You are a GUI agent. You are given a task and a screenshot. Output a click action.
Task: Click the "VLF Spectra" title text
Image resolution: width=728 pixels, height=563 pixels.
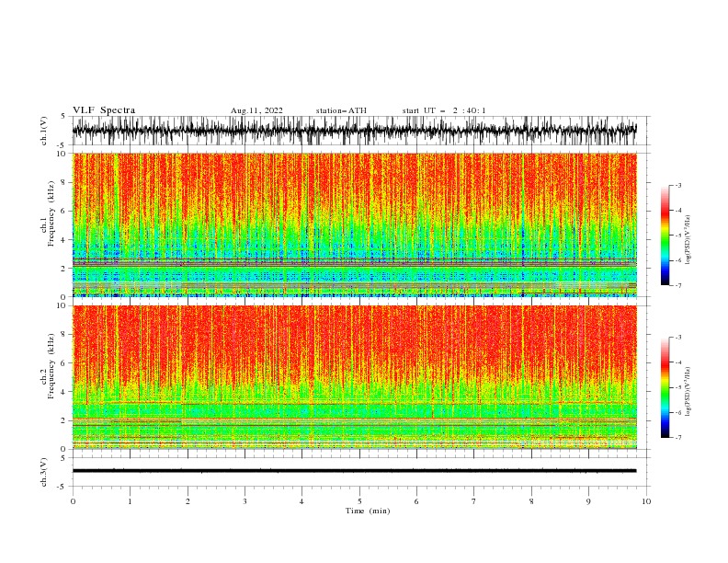[104, 110]
